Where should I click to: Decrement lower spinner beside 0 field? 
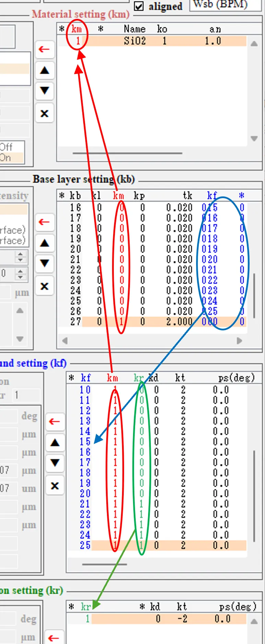[20, 276]
